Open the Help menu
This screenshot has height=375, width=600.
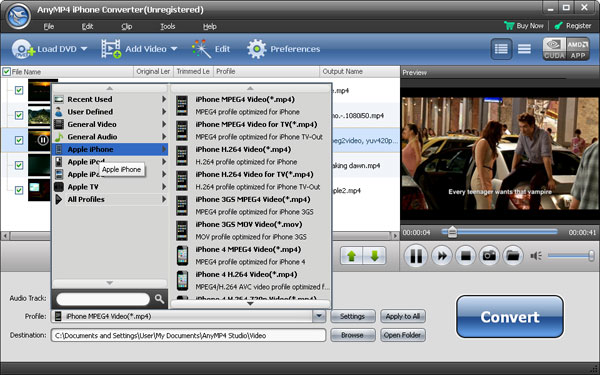(210, 26)
